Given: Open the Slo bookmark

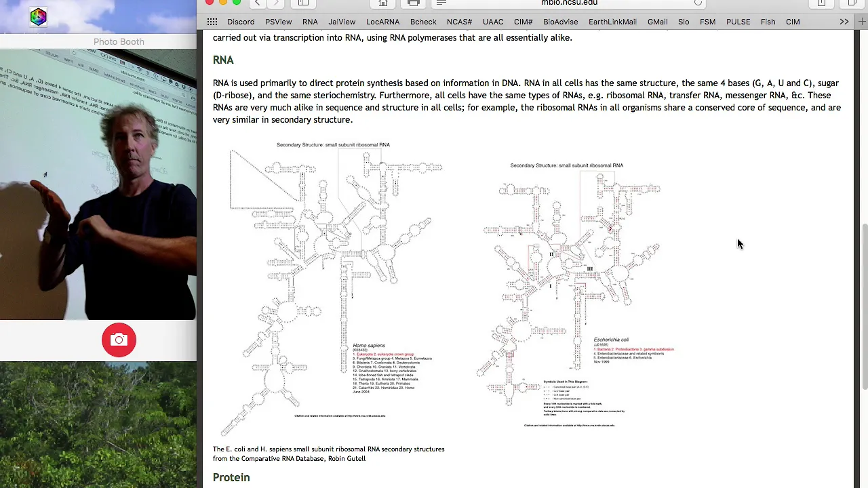Looking at the screenshot, I should pos(684,22).
